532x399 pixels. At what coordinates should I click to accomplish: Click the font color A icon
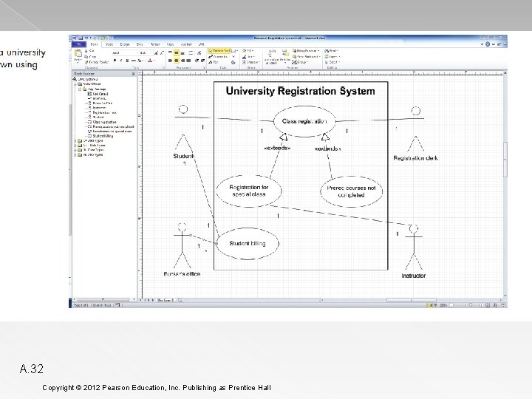[150, 61]
